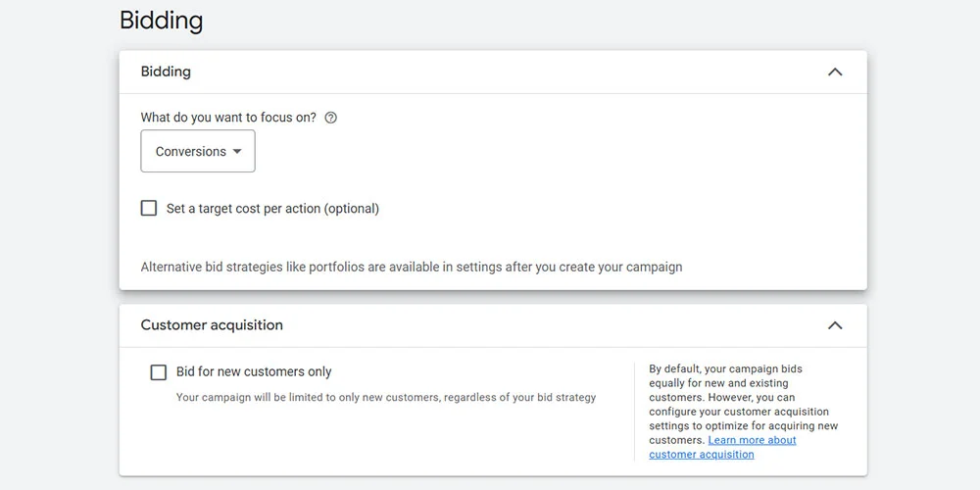Collapse the Bidding section with its chevron
The width and height of the screenshot is (980, 490).
835,72
